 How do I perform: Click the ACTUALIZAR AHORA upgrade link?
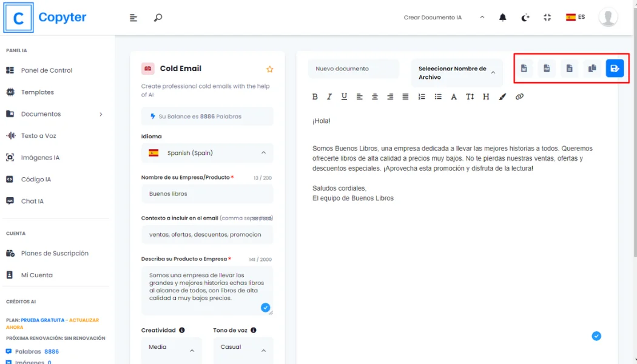(x=83, y=320)
